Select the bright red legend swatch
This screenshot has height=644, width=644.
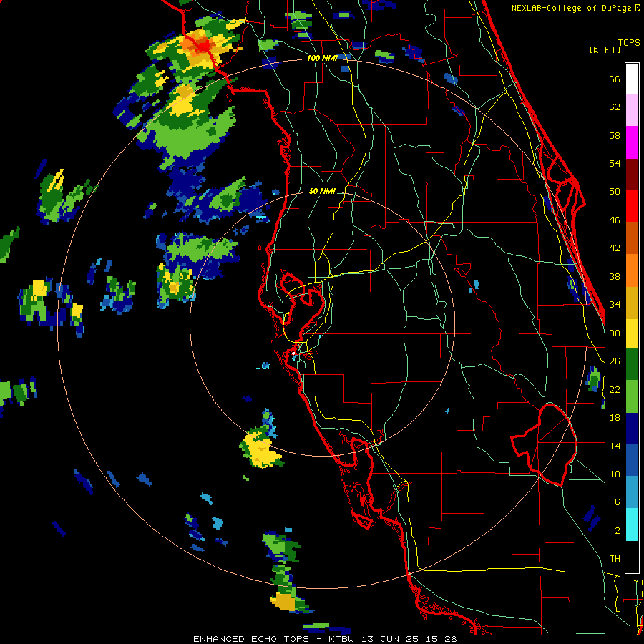[x=632, y=206]
